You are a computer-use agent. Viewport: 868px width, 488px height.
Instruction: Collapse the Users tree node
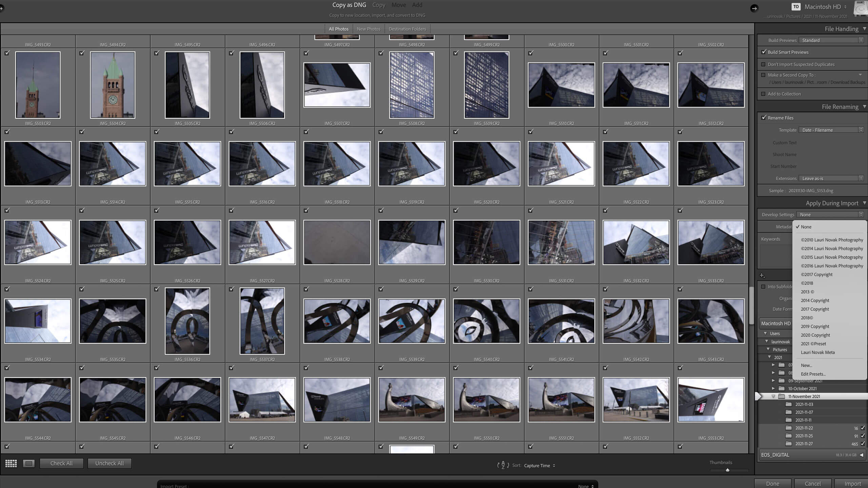coord(765,333)
